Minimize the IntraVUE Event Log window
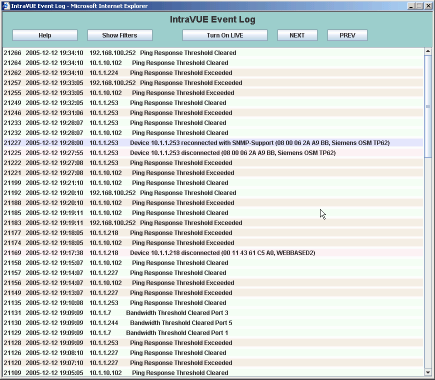 tap(411, 6)
